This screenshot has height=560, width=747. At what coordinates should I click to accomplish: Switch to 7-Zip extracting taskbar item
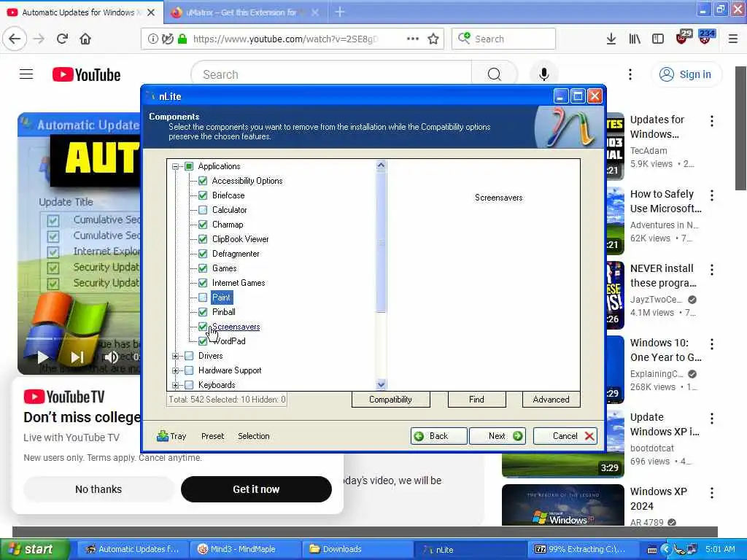point(581,549)
